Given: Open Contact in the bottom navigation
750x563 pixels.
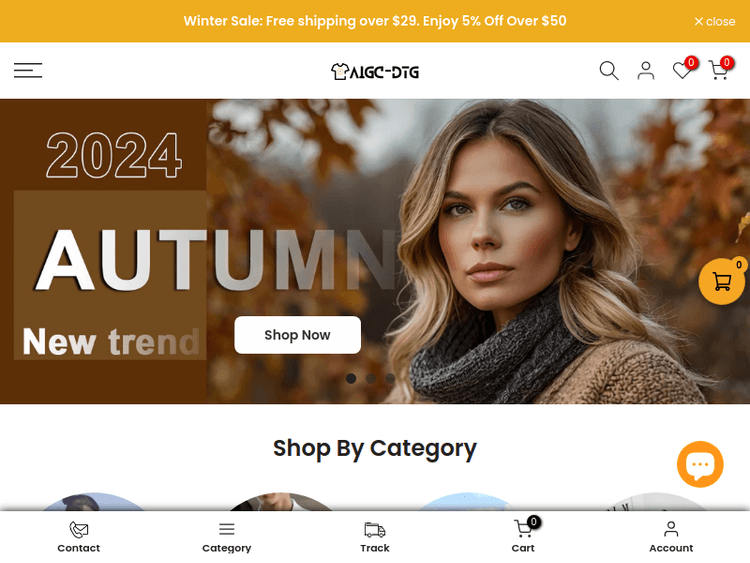Looking at the screenshot, I should [78, 537].
